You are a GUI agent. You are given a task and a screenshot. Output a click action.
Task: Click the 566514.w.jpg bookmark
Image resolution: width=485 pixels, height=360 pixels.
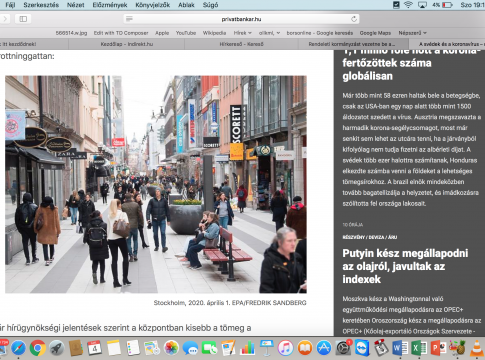pyautogui.click(x=71, y=33)
